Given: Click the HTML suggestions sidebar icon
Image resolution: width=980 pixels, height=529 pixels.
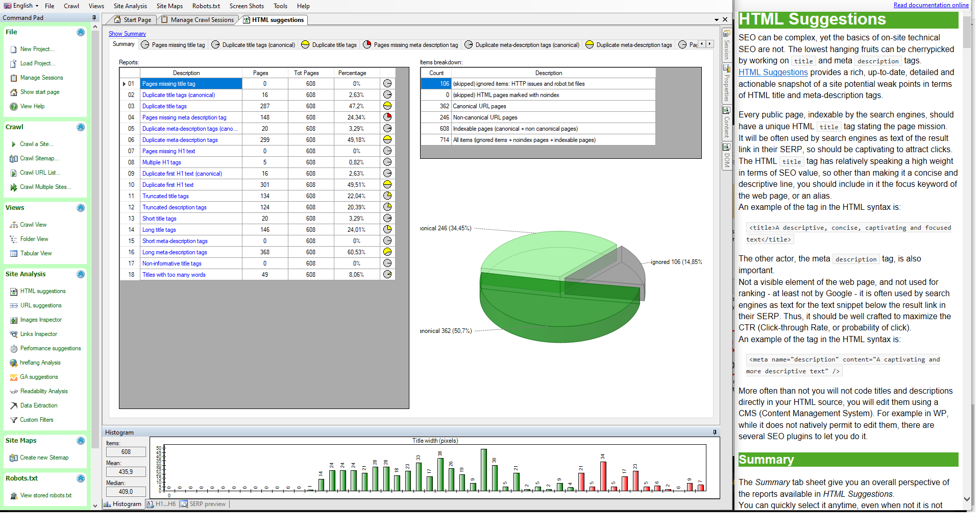Looking at the screenshot, I should point(14,292).
